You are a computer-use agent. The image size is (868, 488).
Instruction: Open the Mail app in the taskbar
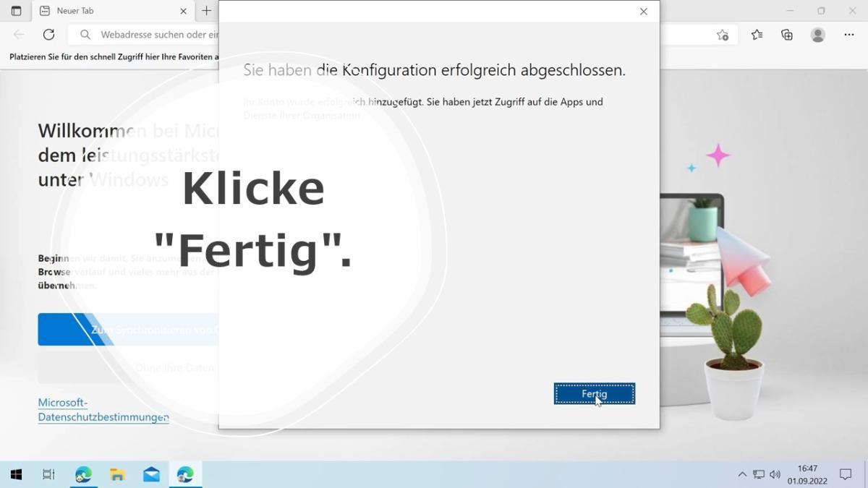(151, 474)
